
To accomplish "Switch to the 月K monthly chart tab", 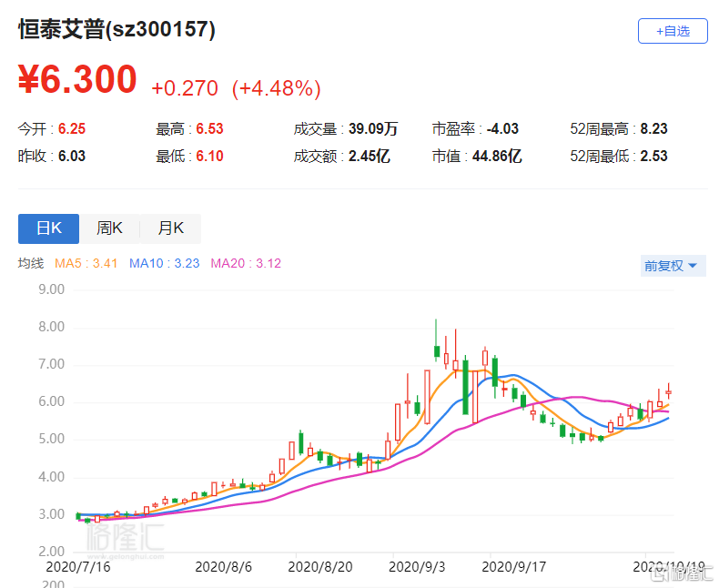I will click(x=170, y=228).
